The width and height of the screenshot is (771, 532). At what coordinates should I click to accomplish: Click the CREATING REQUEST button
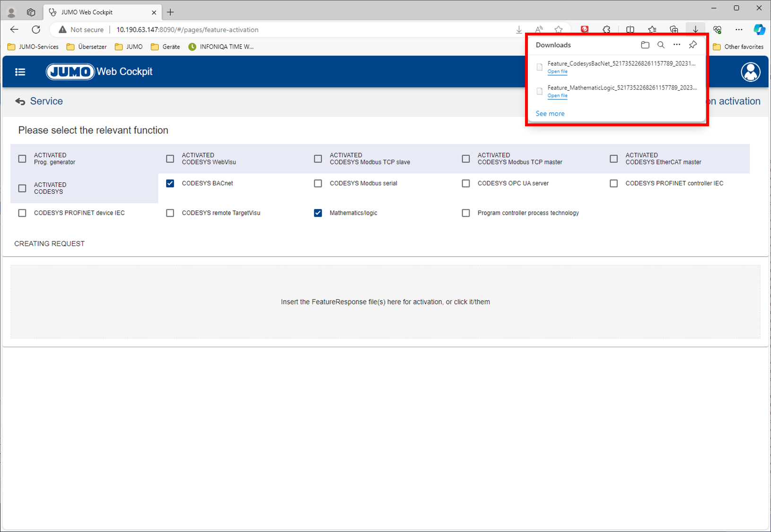point(49,244)
